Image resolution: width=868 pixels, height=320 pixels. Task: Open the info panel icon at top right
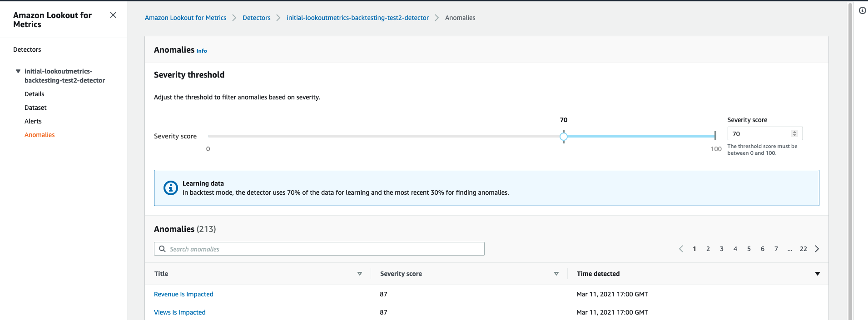click(863, 10)
